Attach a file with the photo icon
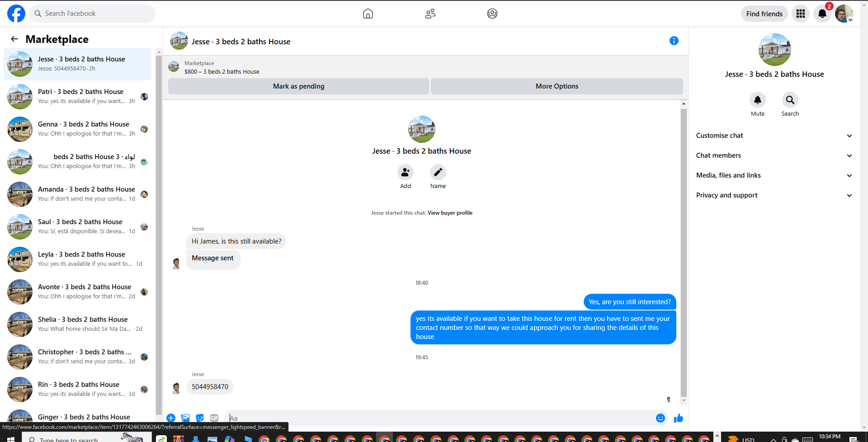The image size is (868, 442). pyautogui.click(x=185, y=418)
